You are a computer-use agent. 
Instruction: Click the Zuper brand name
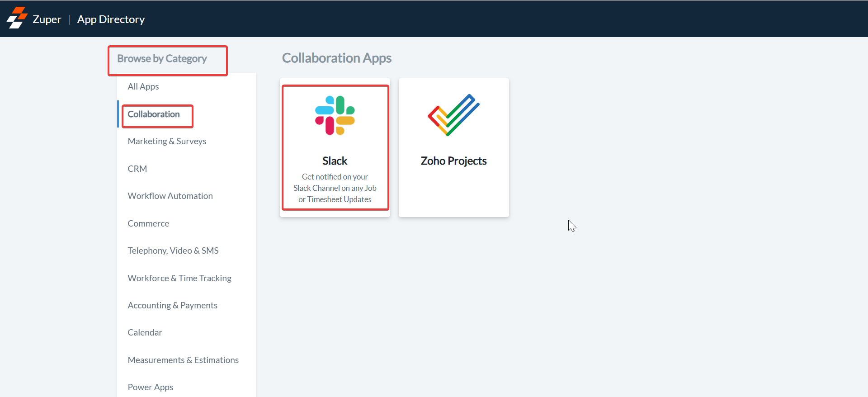click(47, 19)
